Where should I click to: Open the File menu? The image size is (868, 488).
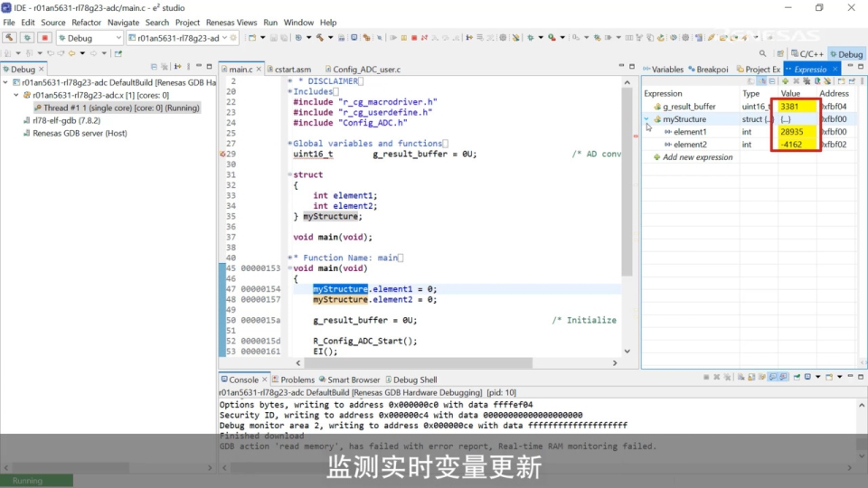tap(9, 22)
